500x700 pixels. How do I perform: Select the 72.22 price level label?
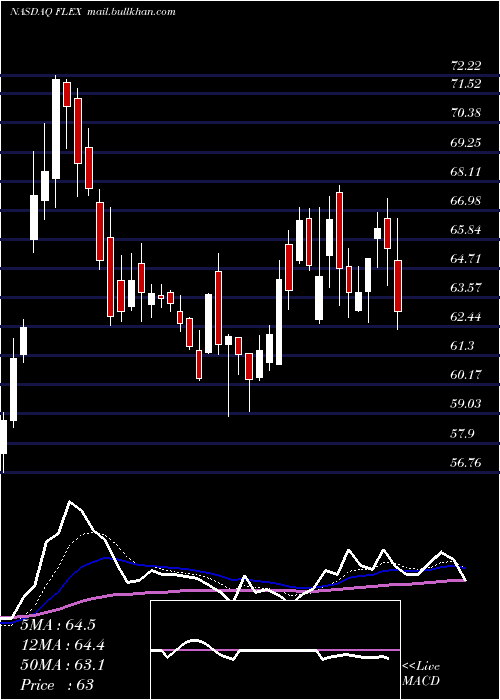466,66
